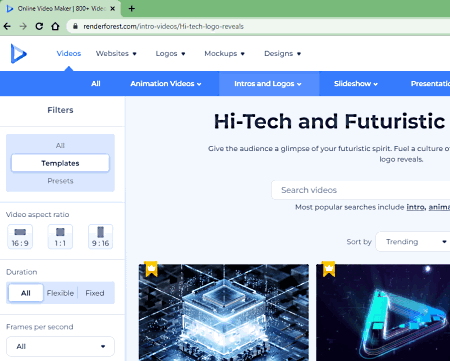Click the popular search link intro
The width and height of the screenshot is (450, 361).
point(416,207)
